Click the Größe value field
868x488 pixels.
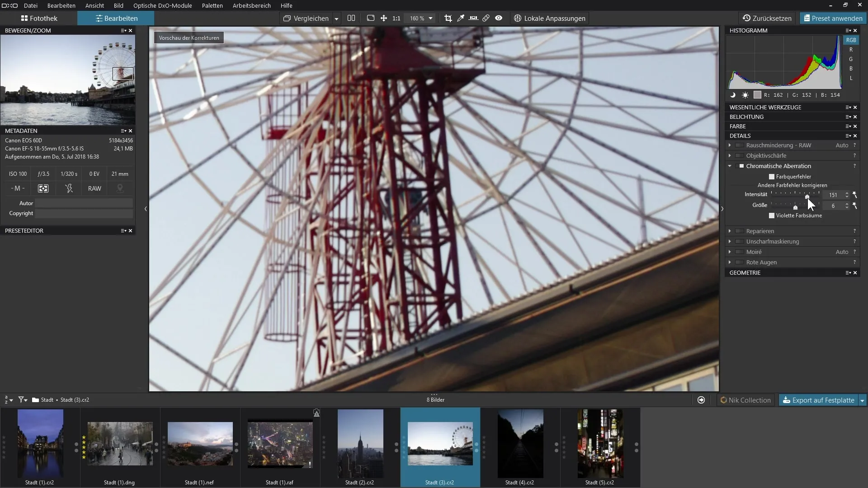(x=833, y=206)
